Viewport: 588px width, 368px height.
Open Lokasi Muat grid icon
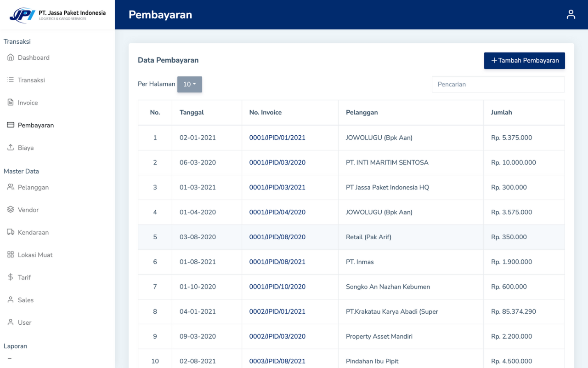(10, 254)
